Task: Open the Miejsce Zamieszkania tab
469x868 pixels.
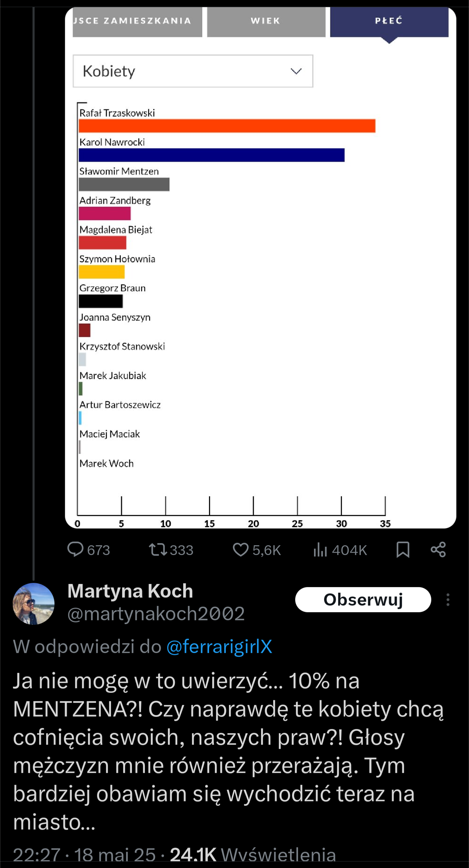Action: coord(137,21)
